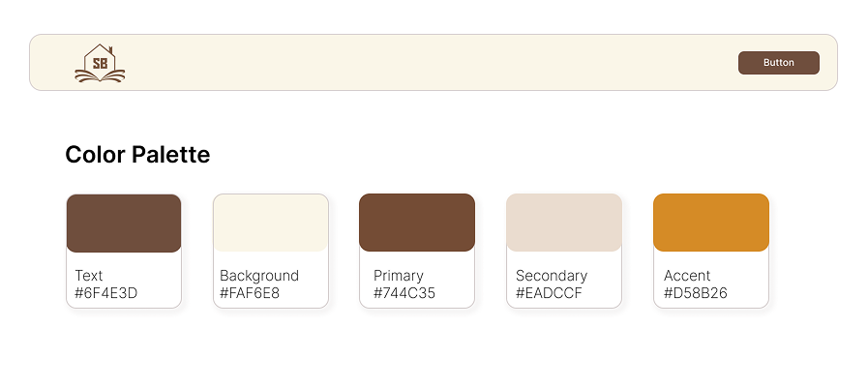Click hex code #6F4E3D
Viewport: 868px width, 388px height.
pos(106,292)
